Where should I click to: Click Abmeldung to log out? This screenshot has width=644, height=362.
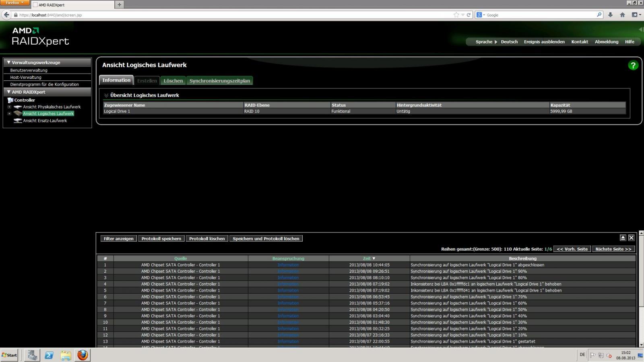607,42
